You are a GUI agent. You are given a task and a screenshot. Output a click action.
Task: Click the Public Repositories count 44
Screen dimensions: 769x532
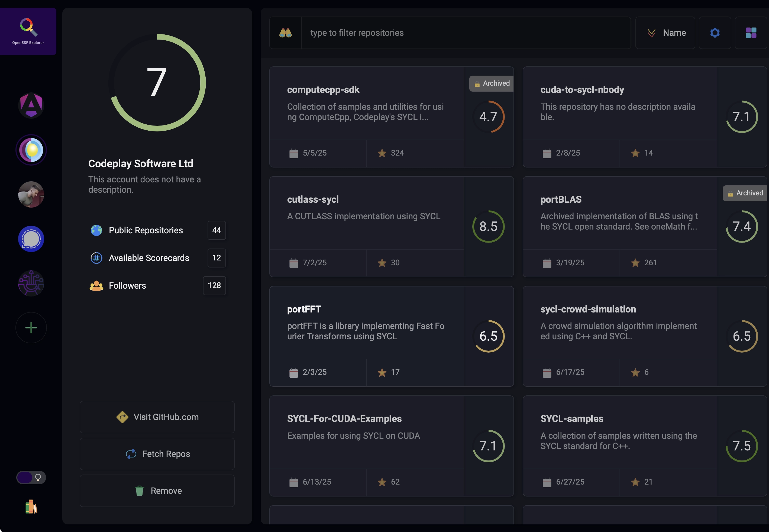tap(217, 230)
